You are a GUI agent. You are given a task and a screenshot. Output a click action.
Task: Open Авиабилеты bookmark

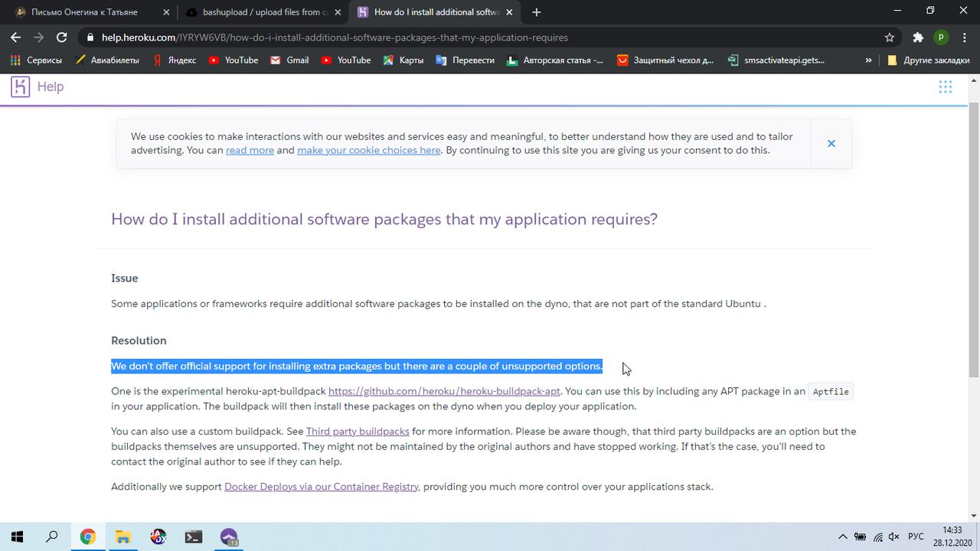pyautogui.click(x=107, y=60)
